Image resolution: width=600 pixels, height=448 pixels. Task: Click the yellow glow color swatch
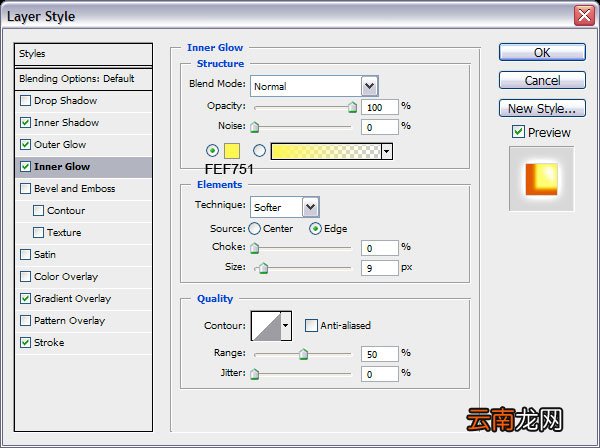click(232, 151)
